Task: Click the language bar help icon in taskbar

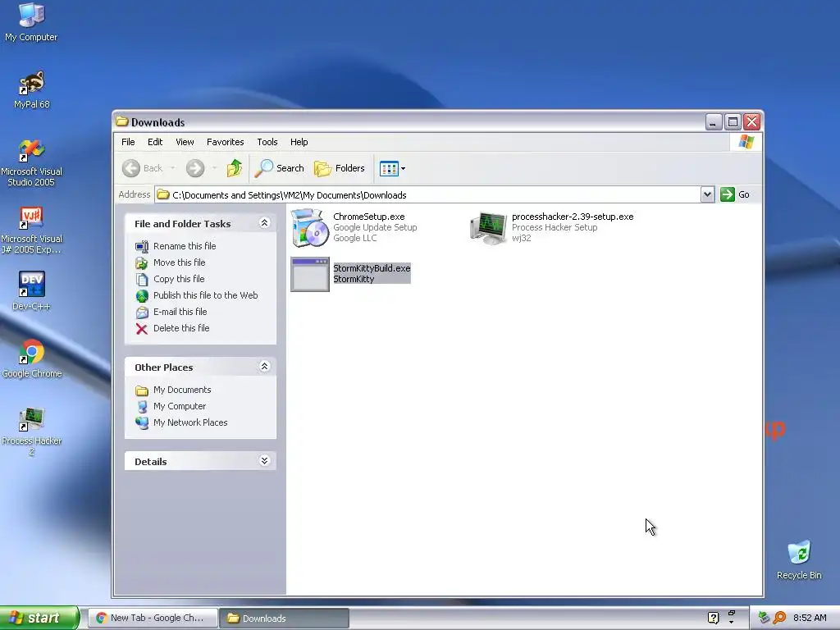Action: [x=713, y=618]
